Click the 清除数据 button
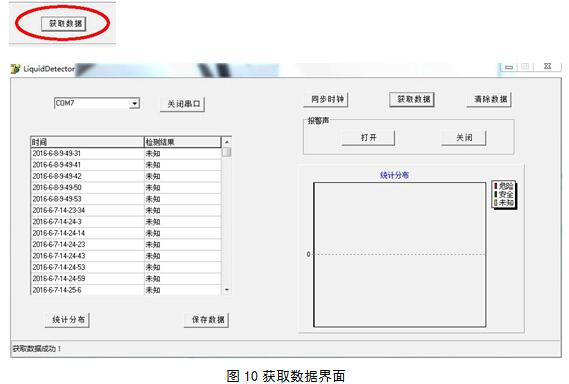This screenshot has height=384, width=569. 489,99
